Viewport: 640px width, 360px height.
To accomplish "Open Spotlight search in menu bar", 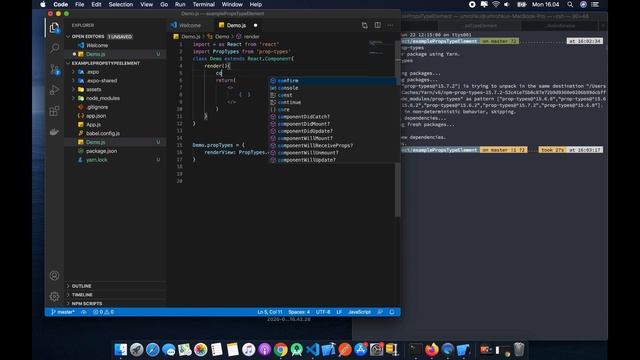I will click(x=570, y=4).
